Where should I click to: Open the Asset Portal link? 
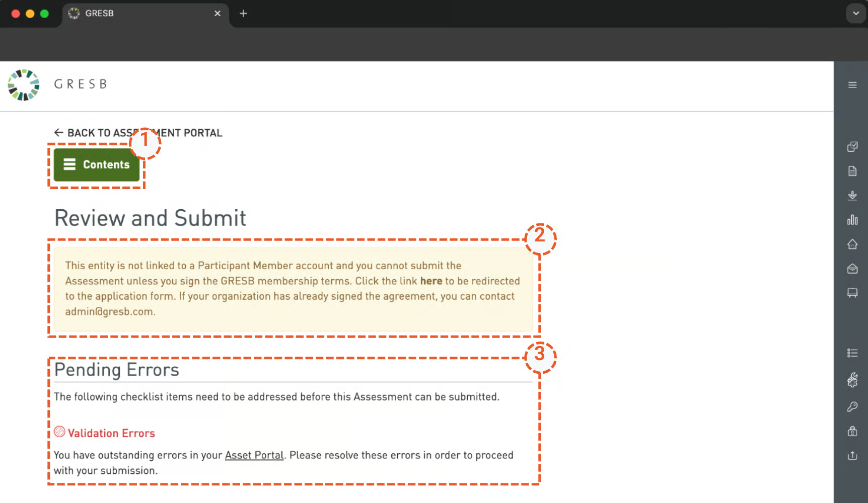pos(254,455)
